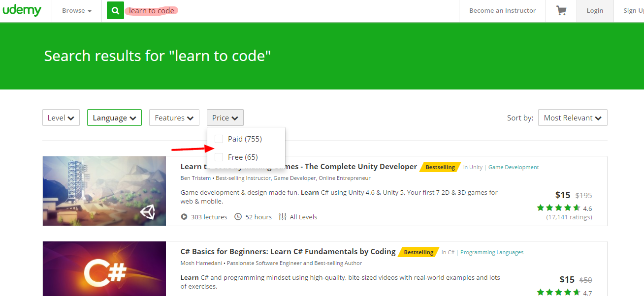Open the Unity course rocket thumbnail
Screen dimensions: 644x296
tap(104, 191)
